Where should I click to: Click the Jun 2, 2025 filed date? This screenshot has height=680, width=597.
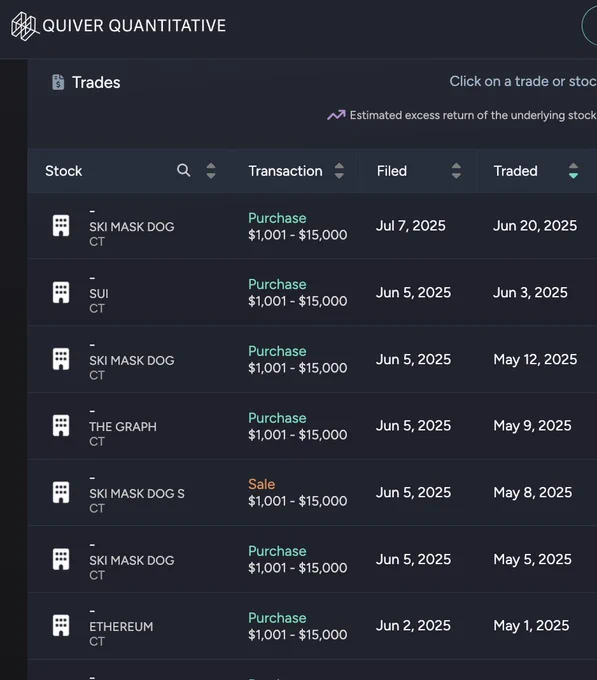tap(413, 625)
